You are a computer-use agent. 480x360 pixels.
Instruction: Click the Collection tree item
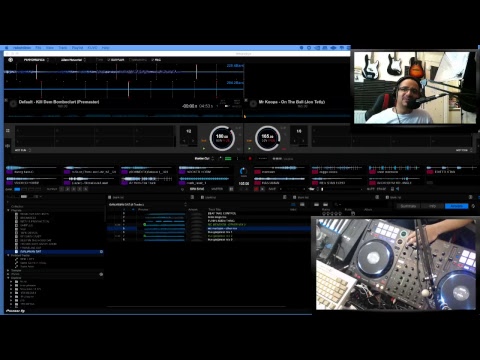(17, 206)
